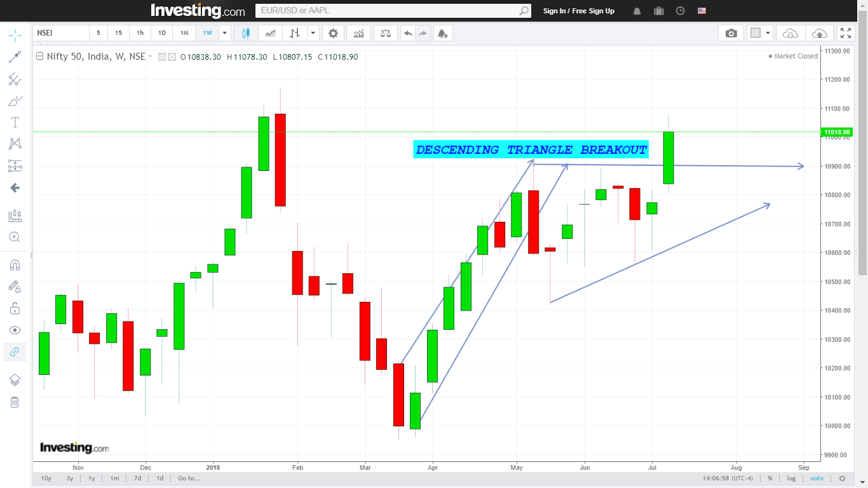Viewport: 868px width, 488px height.
Task: Open the compare symbols scale icon
Action: [386, 33]
